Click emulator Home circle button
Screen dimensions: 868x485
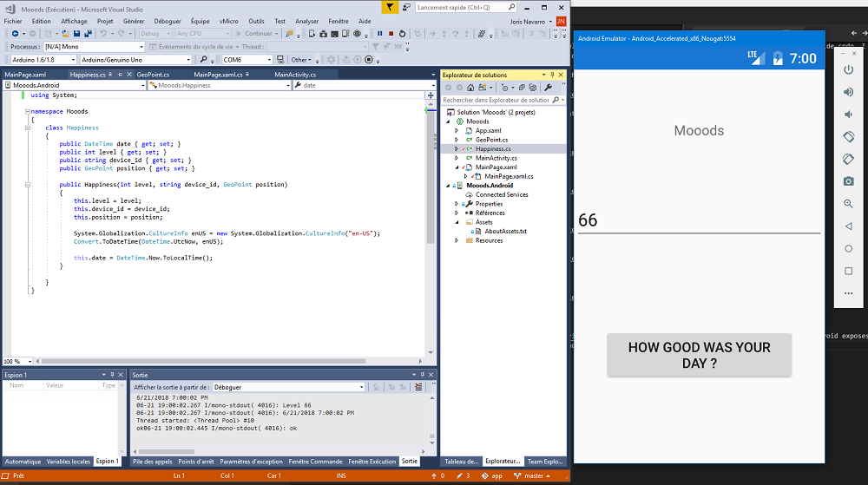point(848,249)
